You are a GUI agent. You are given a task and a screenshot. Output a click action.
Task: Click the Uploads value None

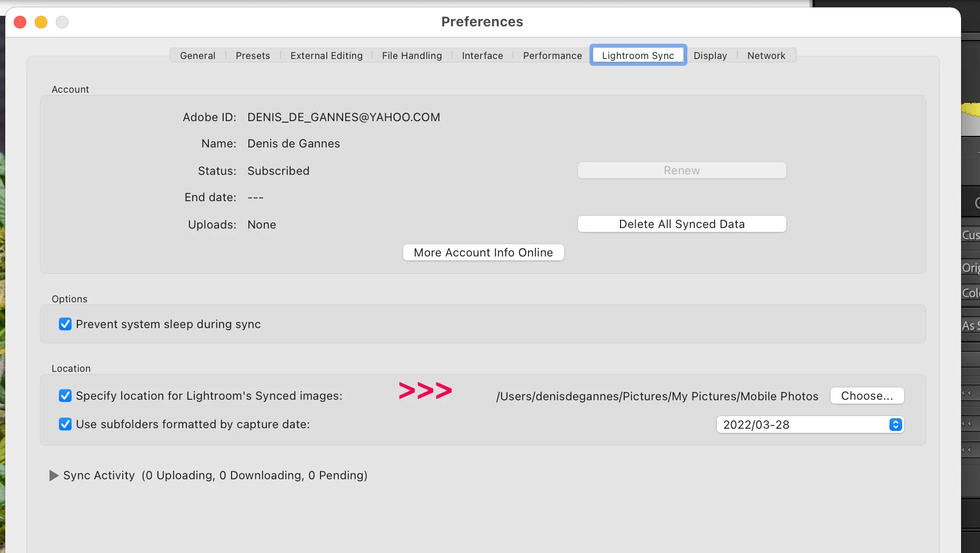tap(262, 224)
